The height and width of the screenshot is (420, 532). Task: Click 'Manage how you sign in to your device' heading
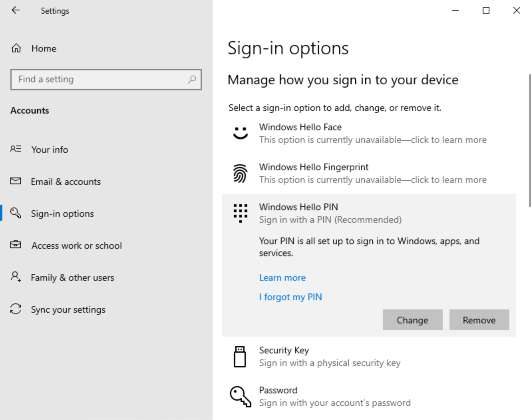343,80
